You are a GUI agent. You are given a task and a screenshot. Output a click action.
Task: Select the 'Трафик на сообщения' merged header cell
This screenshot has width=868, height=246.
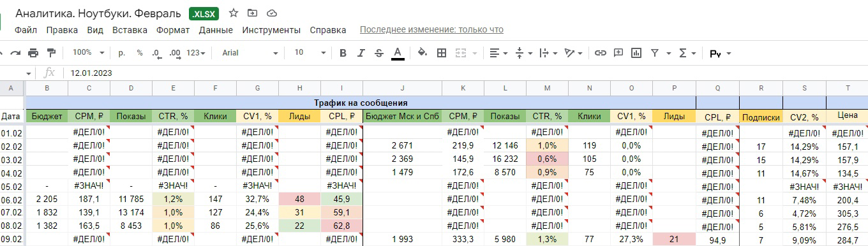pos(361,102)
